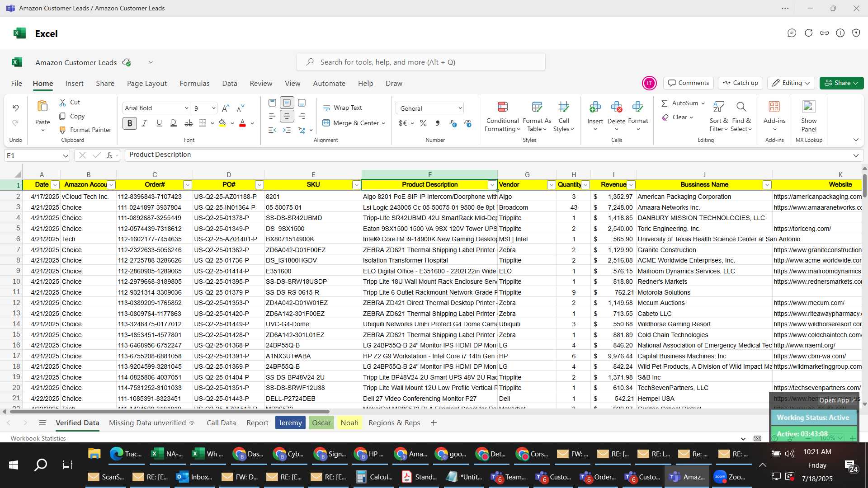The image size is (868, 488).
Task: Open SKU column filter dropdown
Action: coord(356,185)
